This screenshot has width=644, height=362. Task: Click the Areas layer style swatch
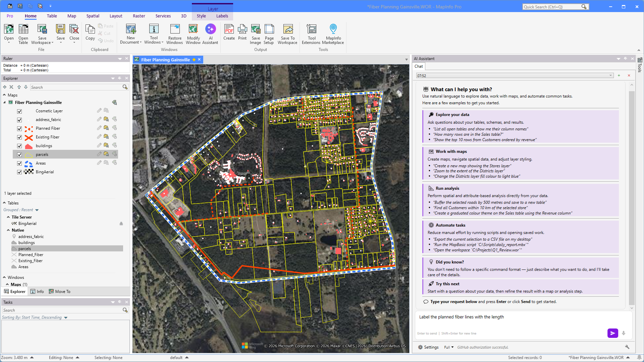coord(29,164)
